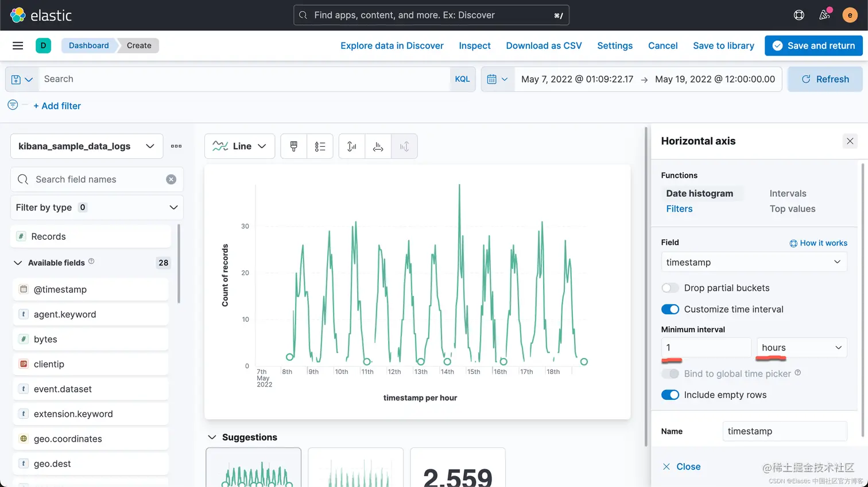Click the Minimum interval value field
This screenshot has height=487, width=868.
coord(706,348)
